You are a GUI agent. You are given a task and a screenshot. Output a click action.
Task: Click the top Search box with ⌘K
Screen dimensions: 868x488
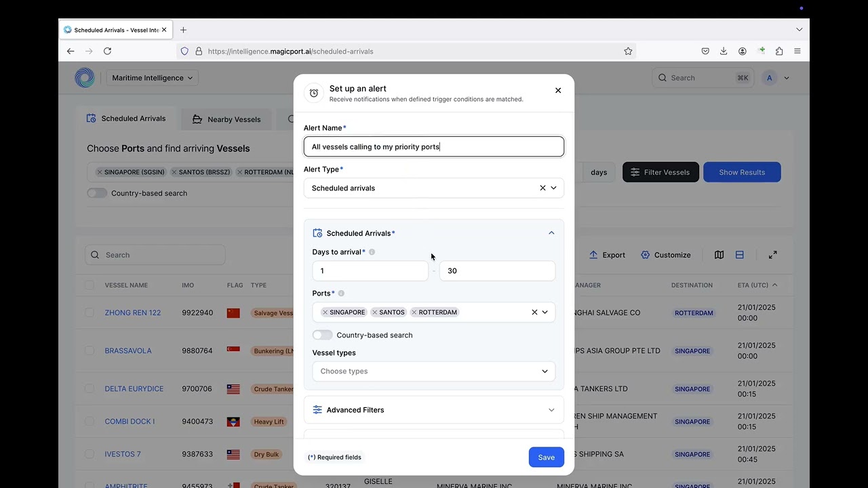[703, 78]
